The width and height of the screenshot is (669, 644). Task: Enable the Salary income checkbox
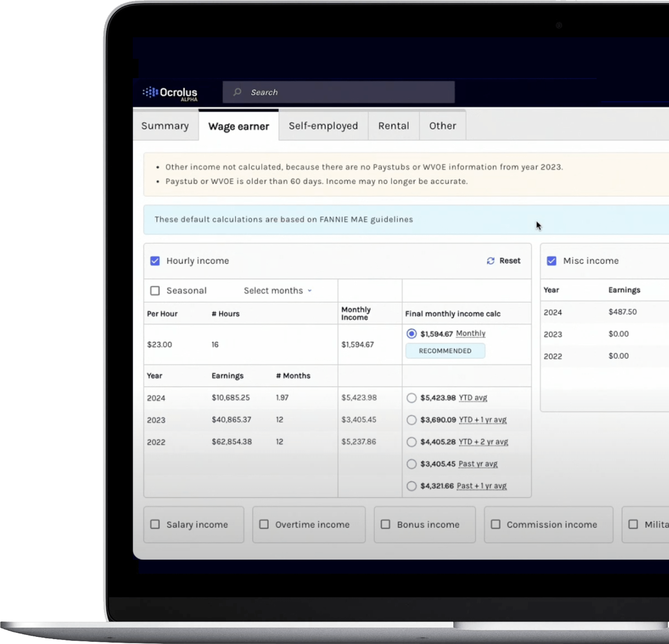155,524
